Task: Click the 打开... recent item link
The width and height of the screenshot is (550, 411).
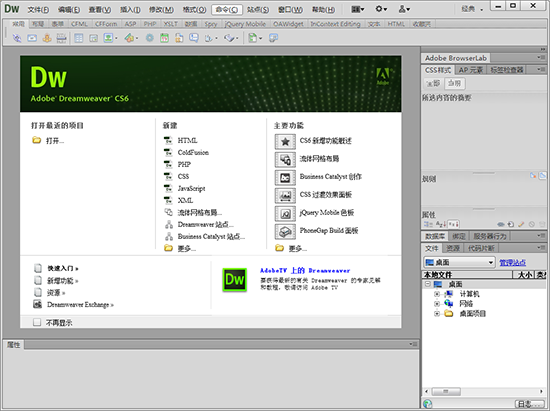Action: [55, 141]
